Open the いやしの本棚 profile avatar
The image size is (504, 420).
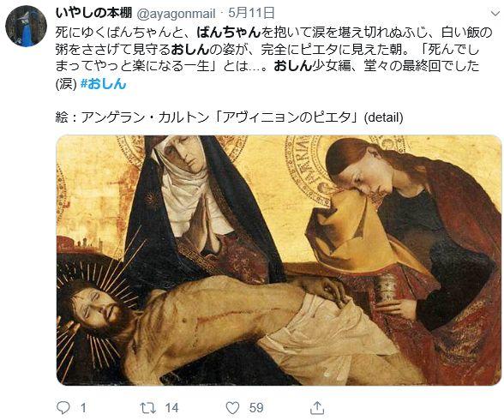(27, 27)
